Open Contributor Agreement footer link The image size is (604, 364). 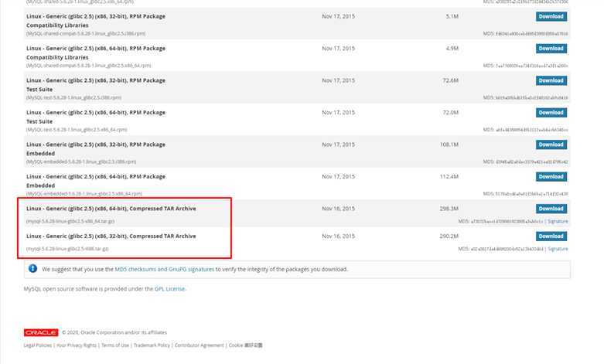(200, 345)
